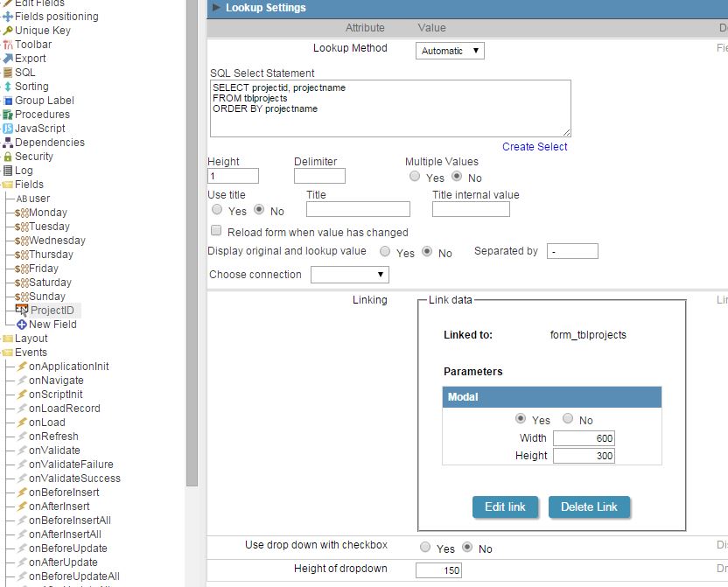Click the Fields positioning icon

7,17
